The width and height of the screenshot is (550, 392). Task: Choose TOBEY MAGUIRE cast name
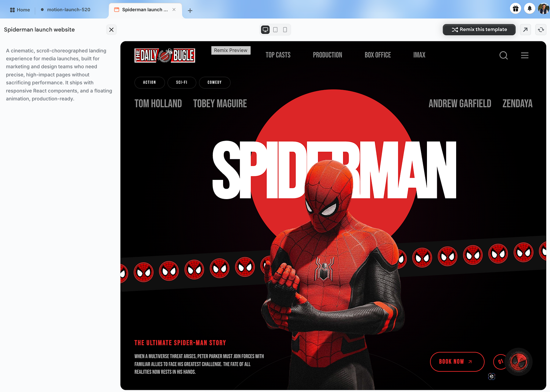pos(220,104)
